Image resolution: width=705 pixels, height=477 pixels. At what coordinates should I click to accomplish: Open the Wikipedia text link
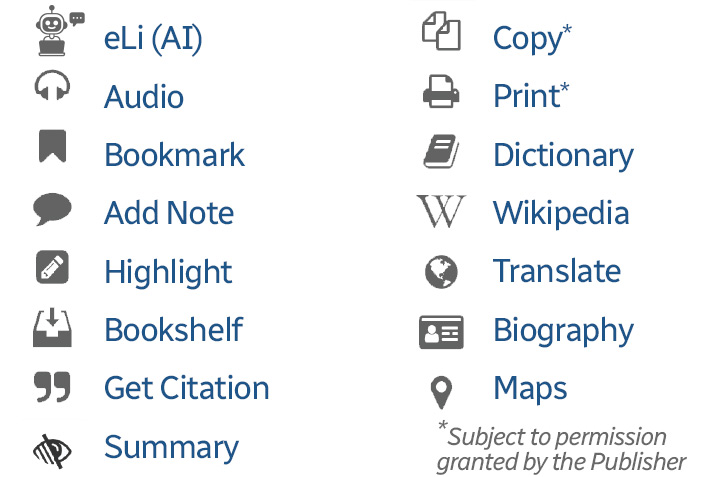(561, 213)
